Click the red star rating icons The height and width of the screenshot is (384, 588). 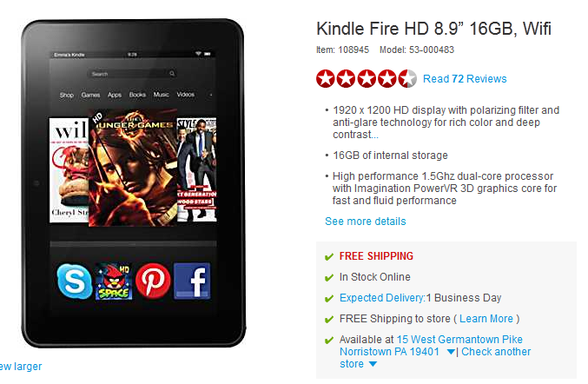click(366, 79)
